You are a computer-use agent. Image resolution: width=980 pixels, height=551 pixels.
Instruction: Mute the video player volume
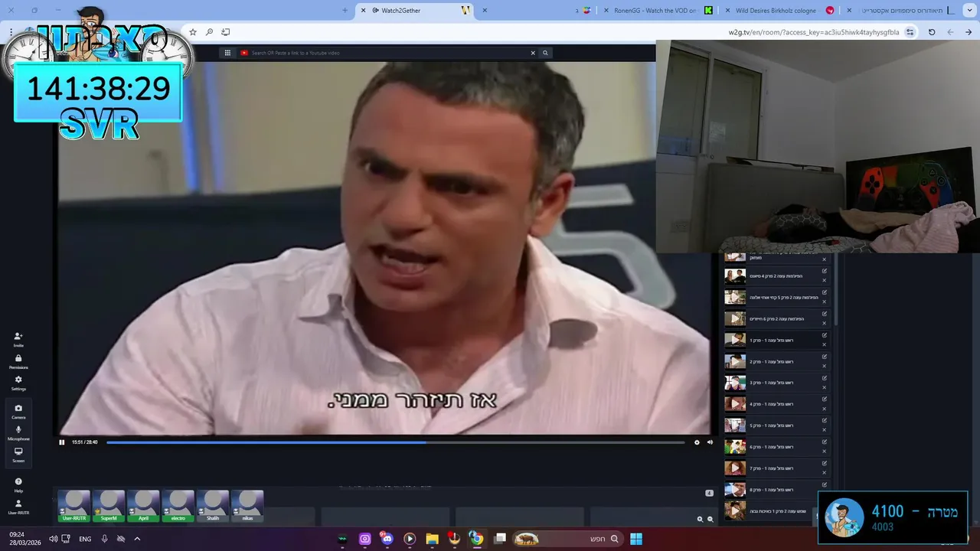[710, 442]
